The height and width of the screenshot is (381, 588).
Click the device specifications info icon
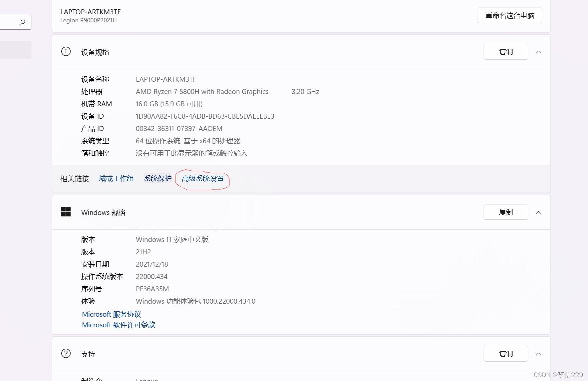[66, 52]
